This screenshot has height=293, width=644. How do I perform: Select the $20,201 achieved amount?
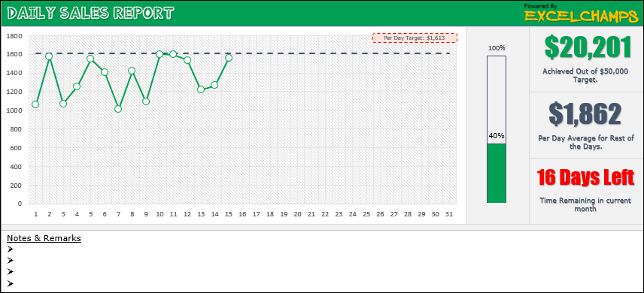[x=588, y=47]
